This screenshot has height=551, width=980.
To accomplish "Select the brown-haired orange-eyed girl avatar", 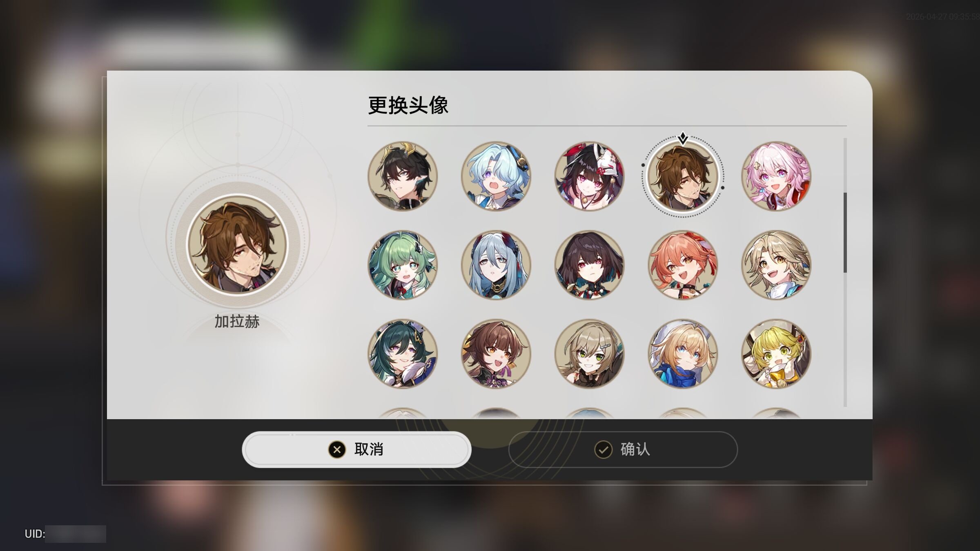I will coord(496,353).
